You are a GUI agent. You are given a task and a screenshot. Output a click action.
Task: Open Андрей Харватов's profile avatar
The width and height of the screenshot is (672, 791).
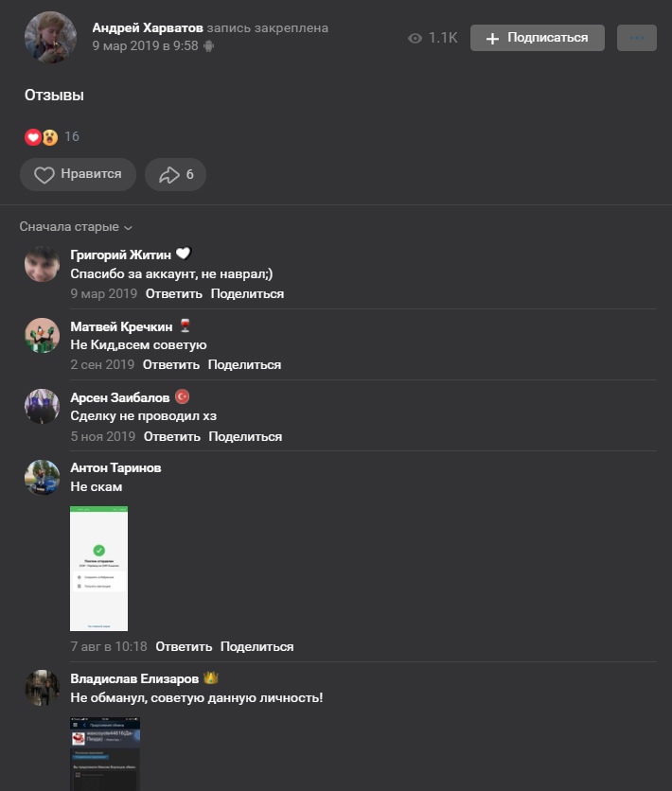coord(50,37)
